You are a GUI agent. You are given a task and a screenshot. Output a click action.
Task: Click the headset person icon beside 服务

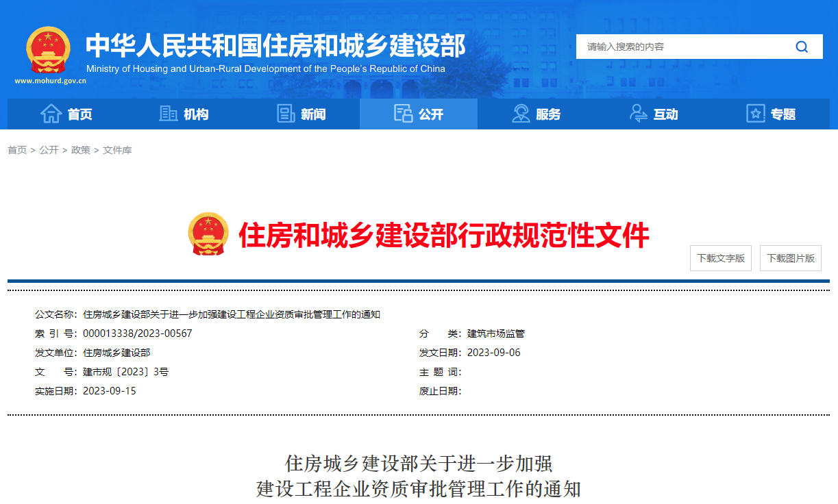pyautogui.click(x=521, y=114)
